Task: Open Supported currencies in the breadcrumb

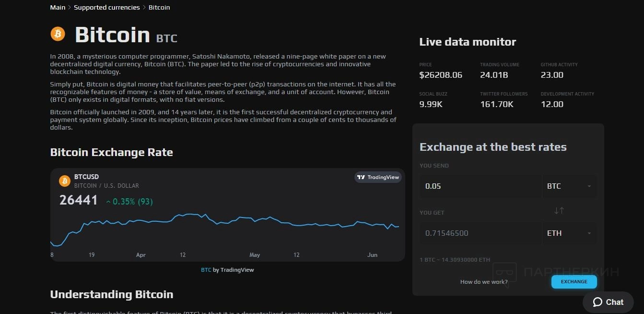Action: (x=106, y=8)
